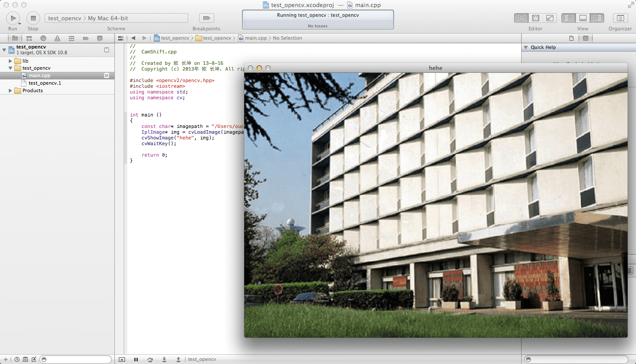Screen dimensions: 636x364
Task: Expand the Products folder
Action: coord(11,90)
